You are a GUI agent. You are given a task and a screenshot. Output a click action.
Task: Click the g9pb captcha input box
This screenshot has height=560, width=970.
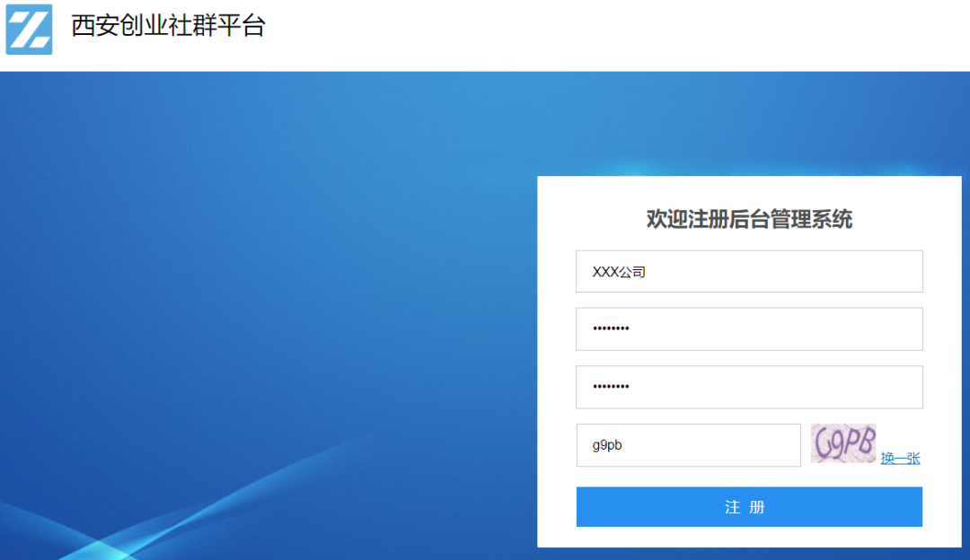click(688, 444)
